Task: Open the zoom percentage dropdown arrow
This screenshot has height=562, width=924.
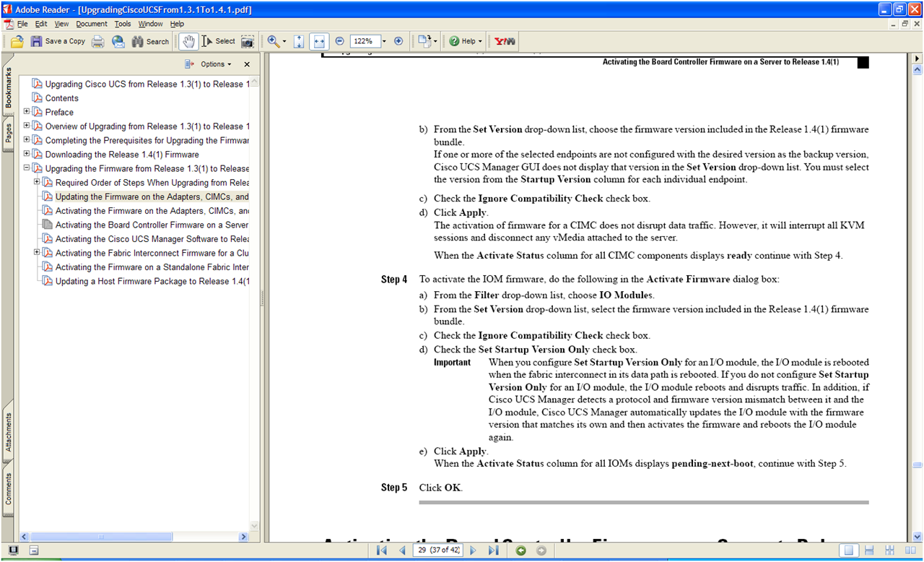Action: point(384,41)
